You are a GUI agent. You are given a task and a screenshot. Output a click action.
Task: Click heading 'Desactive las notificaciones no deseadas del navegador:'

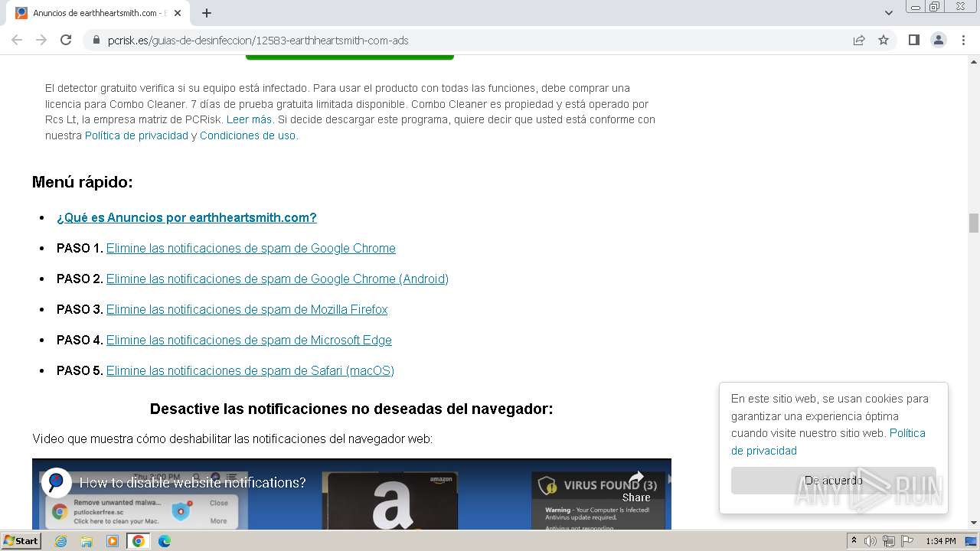click(x=351, y=409)
